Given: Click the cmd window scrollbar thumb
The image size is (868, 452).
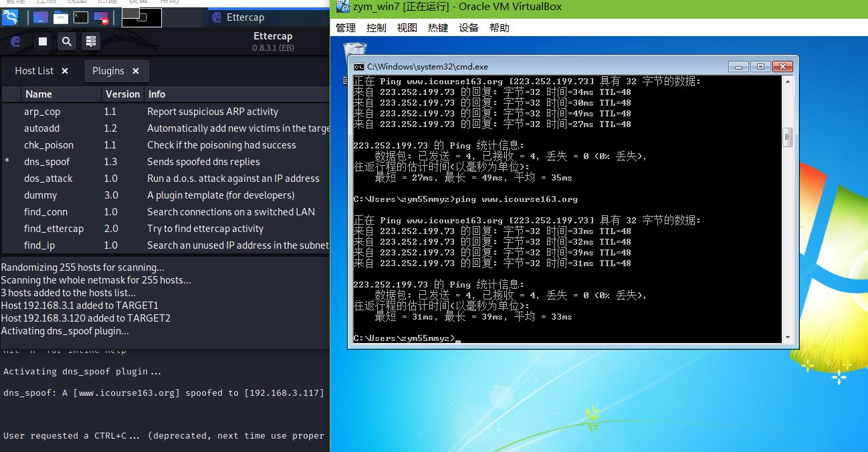Looking at the screenshot, I should tap(787, 137).
